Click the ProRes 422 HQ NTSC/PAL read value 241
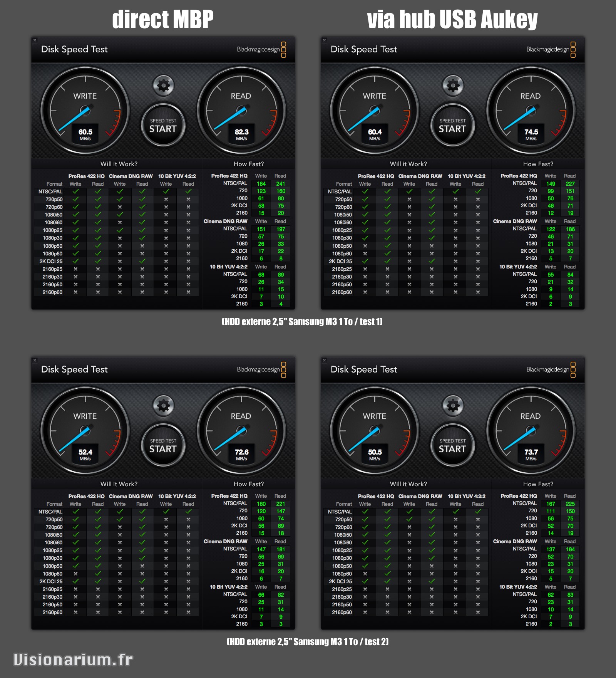Viewport: 616px width, 678px height. click(x=281, y=184)
